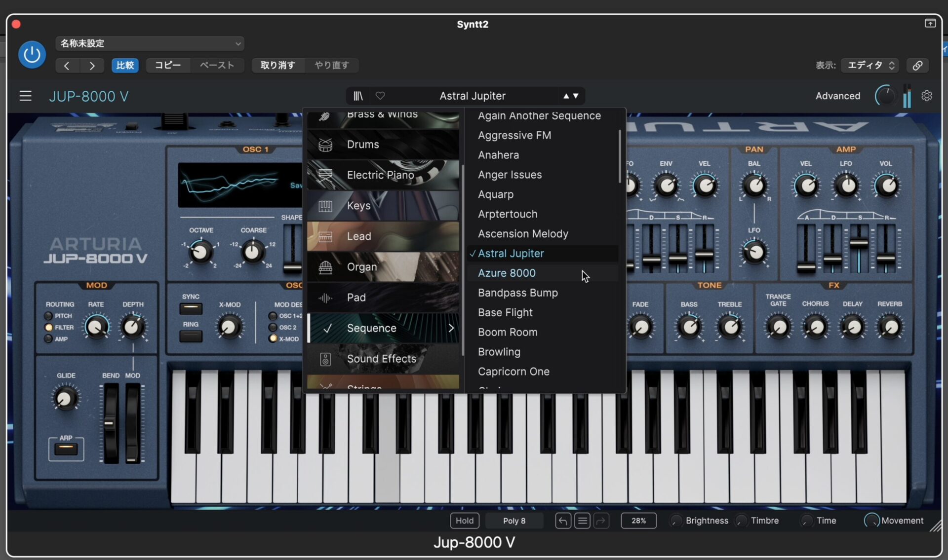Toggle the ARP button

coord(66,449)
